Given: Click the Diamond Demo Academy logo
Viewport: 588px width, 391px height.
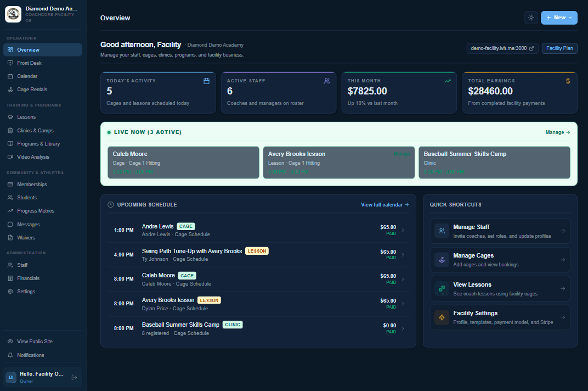Looking at the screenshot, I should [13, 14].
